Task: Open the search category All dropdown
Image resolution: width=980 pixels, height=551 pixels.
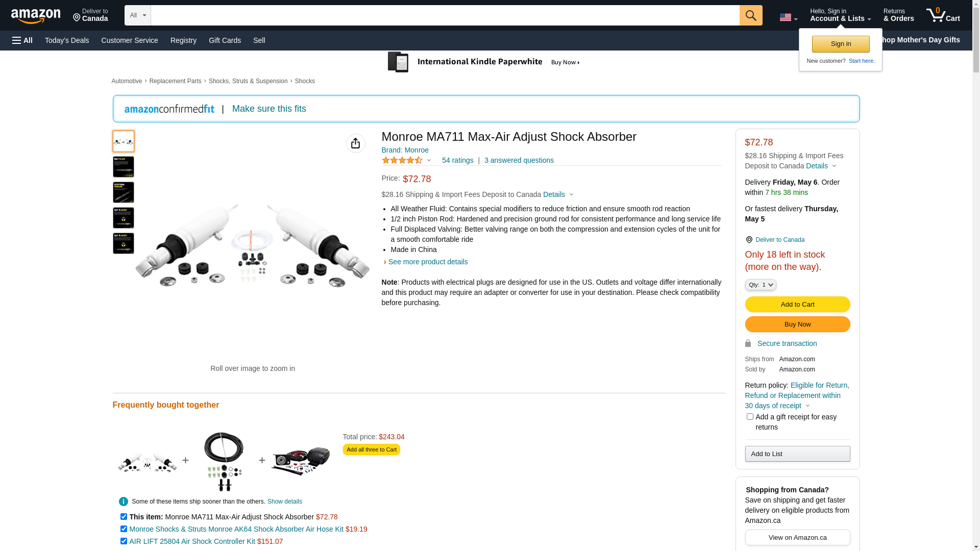Action: click(137, 15)
